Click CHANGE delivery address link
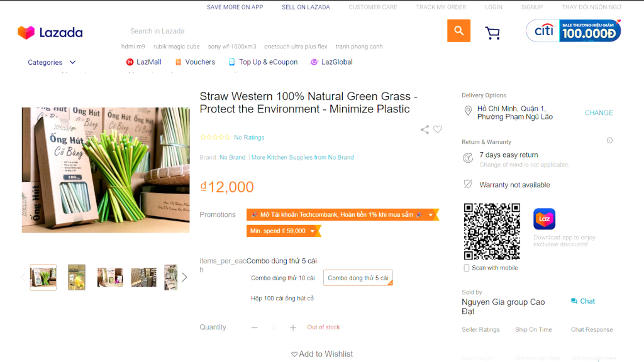This screenshot has height=362, width=644. click(x=598, y=113)
